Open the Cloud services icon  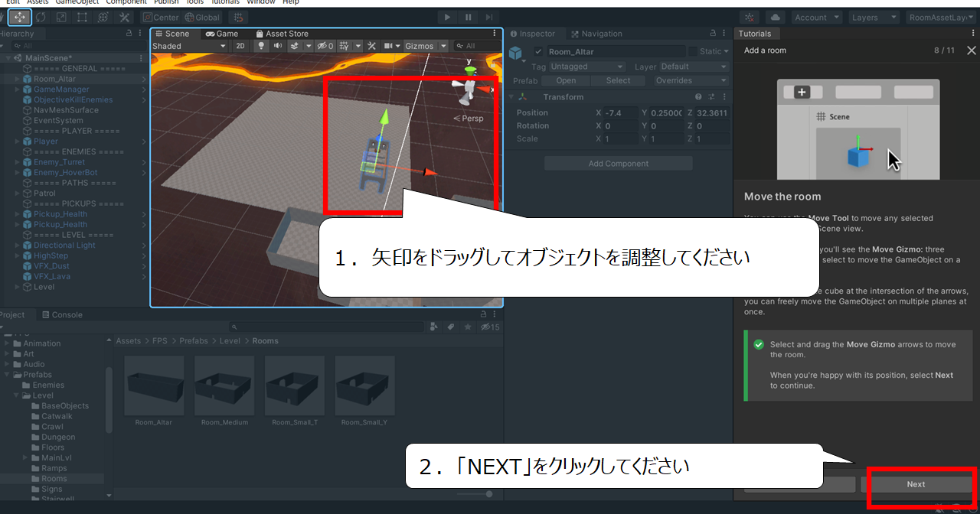pyautogui.click(x=775, y=17)
